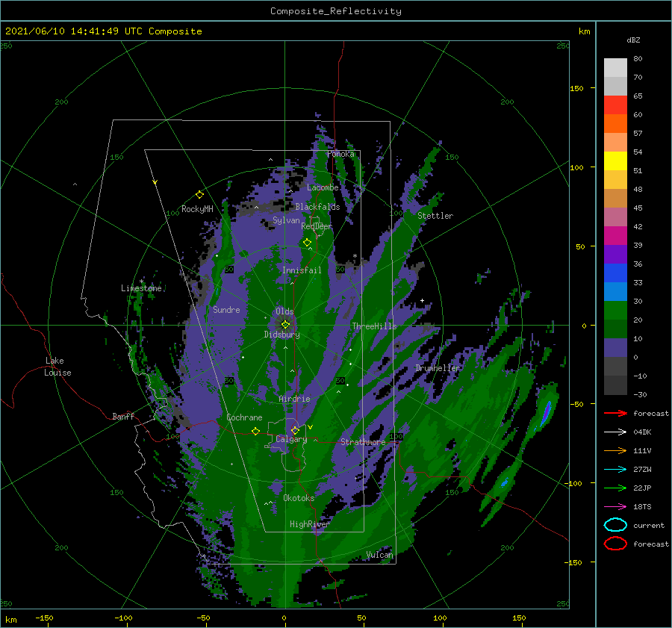
Task: Click the red forecast arrow legend icon
Action: pos(615,413)
